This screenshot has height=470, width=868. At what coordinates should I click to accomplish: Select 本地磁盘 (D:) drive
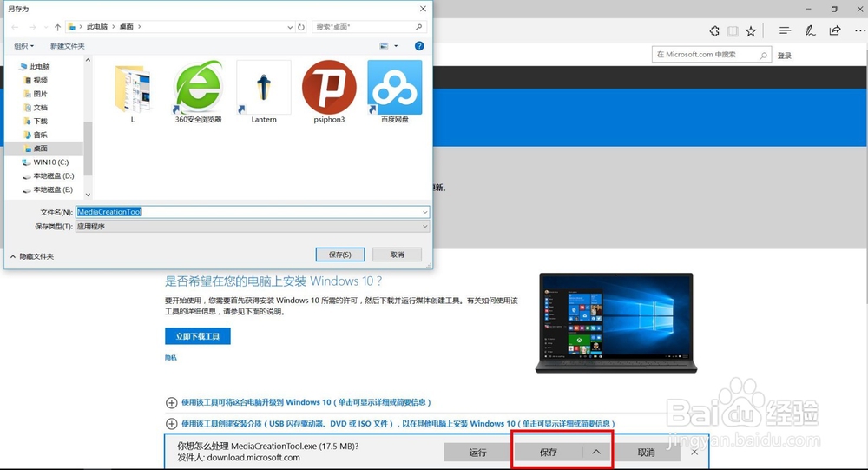point(48,175)
